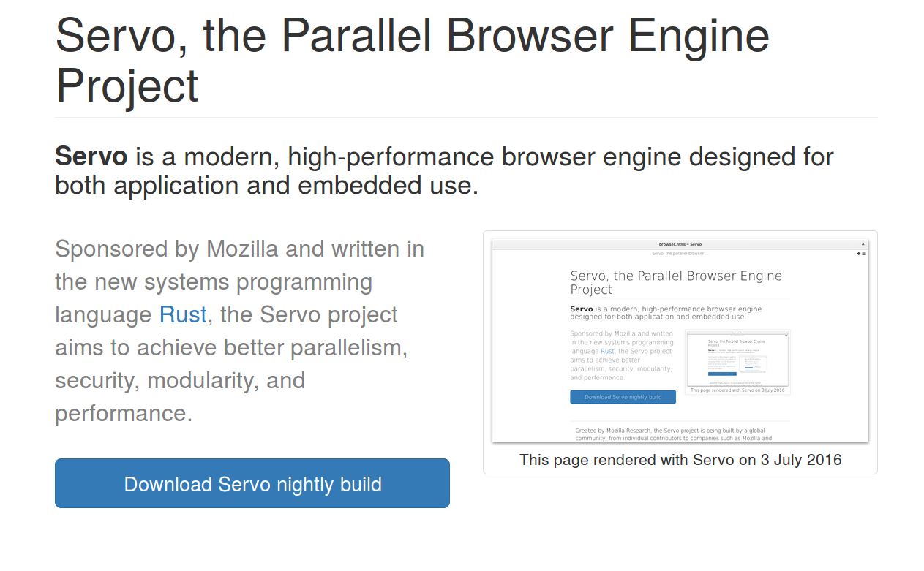Click the miniature Download button inside the thumbnail

click(623, 397)
